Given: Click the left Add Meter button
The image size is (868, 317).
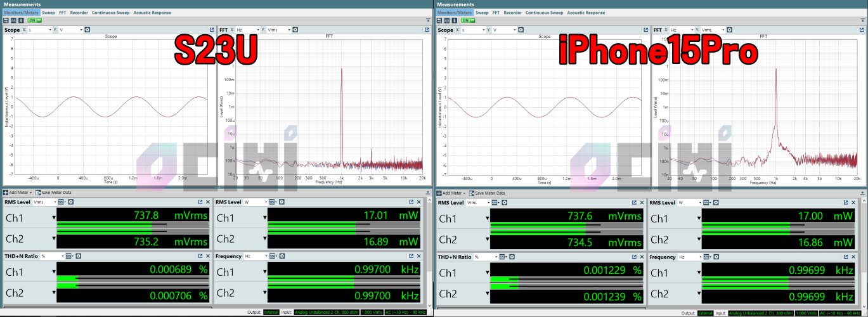Looking at the screenshot, I should (17, 193).
